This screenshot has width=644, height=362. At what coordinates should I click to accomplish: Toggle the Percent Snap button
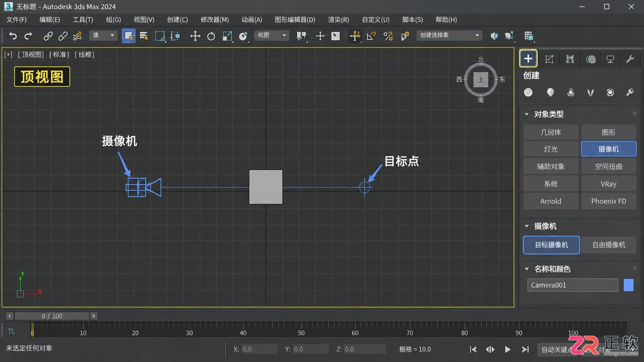(388, 36)
